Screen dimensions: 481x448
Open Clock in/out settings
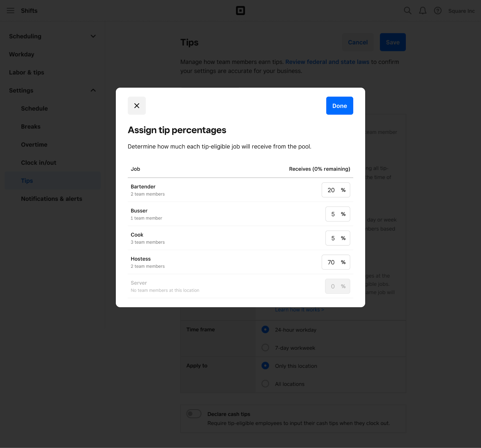[38, 162]
